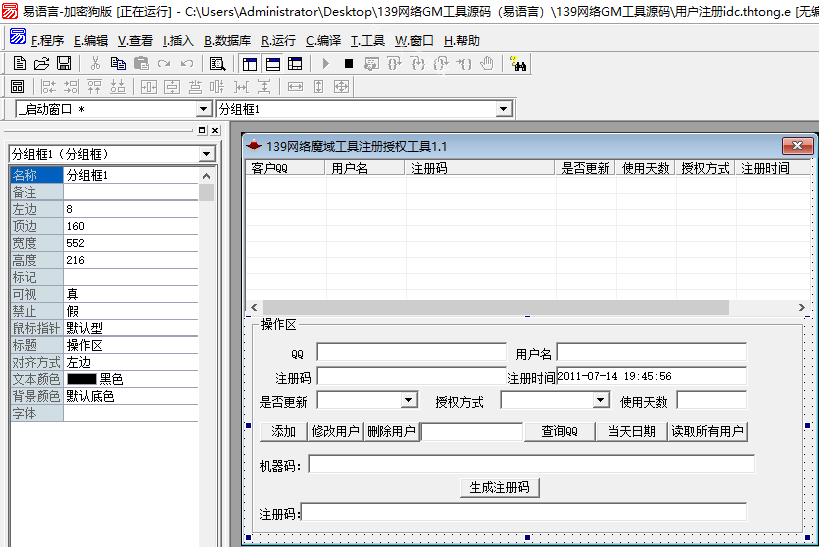The image size is (819, 547).
Task: Expand the _启动窗口 window selector dropdown
Action: (x=204, y=109)
